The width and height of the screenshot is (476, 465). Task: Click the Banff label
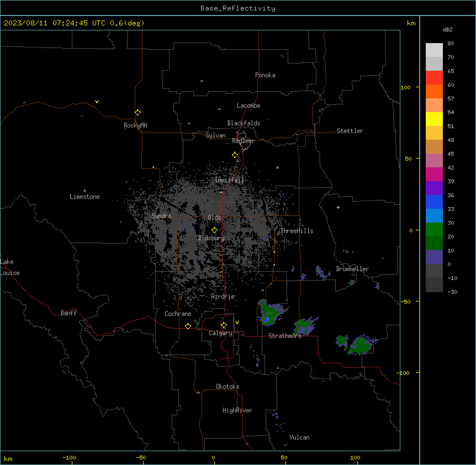tap(68, 313)
